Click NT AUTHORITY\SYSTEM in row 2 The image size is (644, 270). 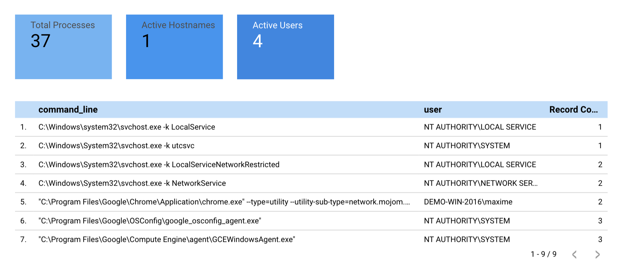467,146
